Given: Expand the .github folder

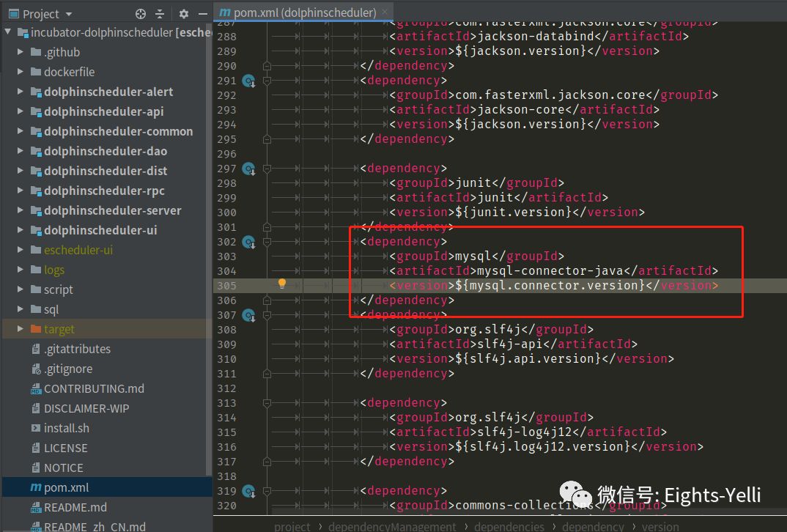Looking at the screenshot, I should 20,52.
